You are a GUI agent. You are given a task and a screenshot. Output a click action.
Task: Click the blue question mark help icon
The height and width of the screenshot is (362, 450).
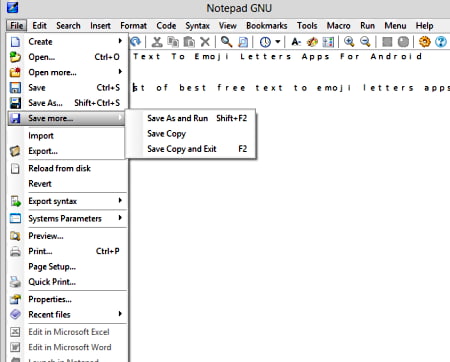[441, 42]
